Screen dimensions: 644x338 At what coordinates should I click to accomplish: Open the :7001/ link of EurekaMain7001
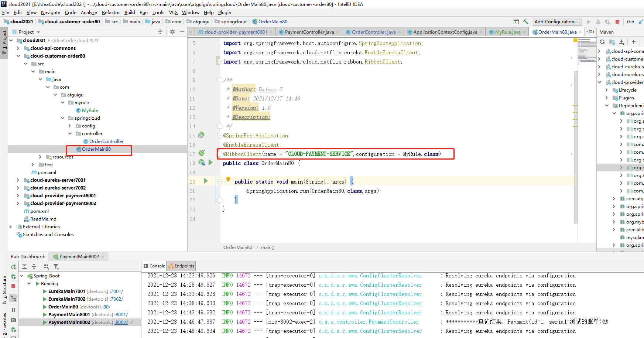tap(117, 291)
